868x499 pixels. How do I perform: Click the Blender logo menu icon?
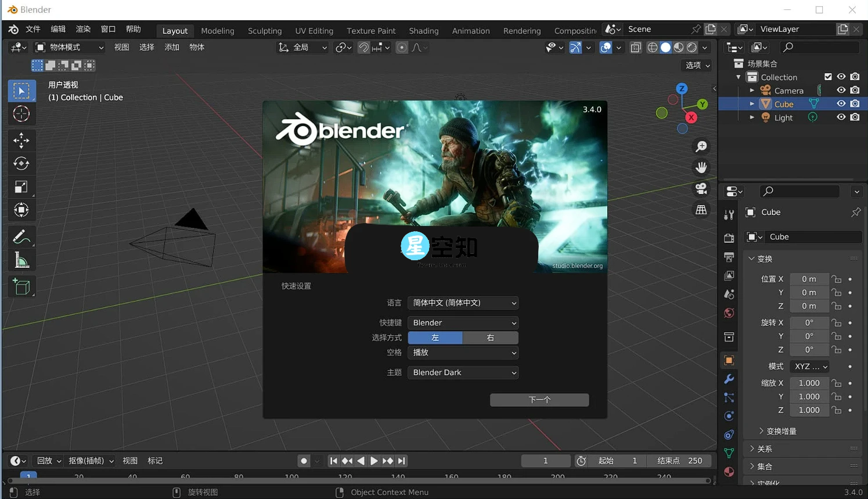coord(13,29)
